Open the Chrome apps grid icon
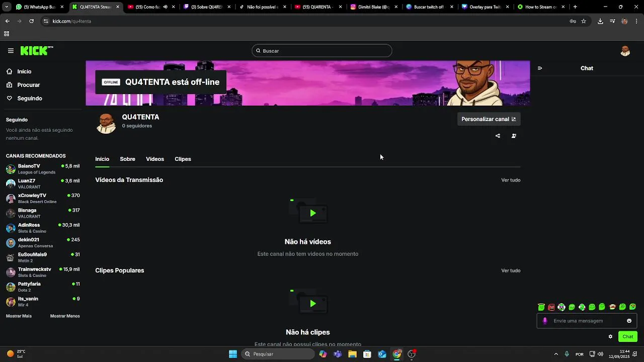Viewport: 644px width, 362px height. pyautogui.click(x=7, y=34)
